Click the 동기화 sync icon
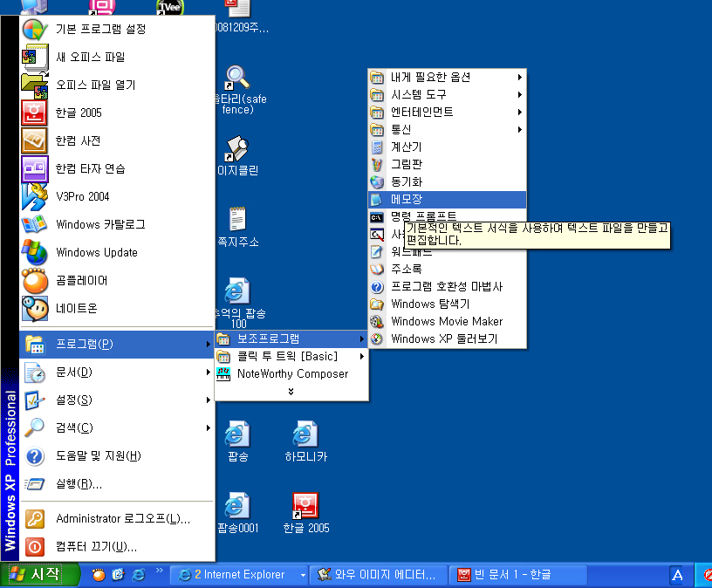Image resolution: width=712 pixels, height=588 pixels. click(x=377, y=182)
